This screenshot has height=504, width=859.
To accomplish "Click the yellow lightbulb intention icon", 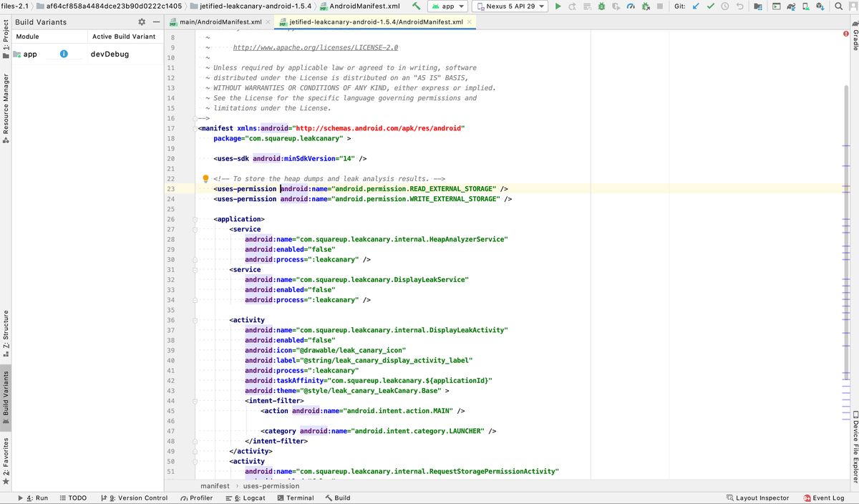I will (205, 179).
